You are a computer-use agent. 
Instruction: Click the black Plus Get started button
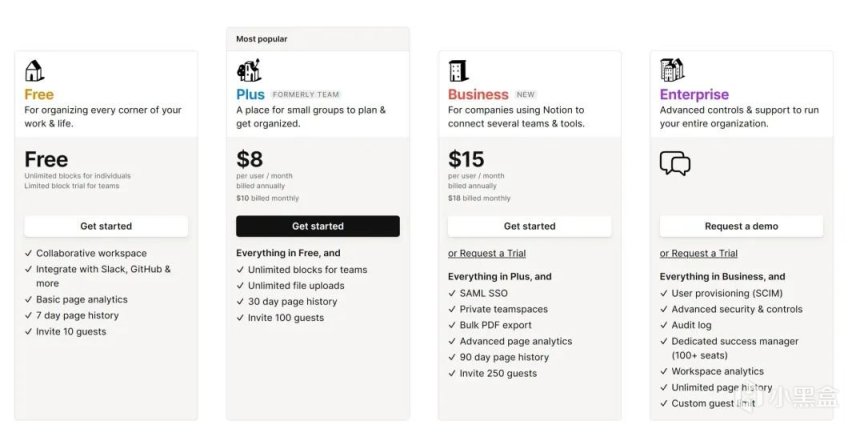[318, 226]
